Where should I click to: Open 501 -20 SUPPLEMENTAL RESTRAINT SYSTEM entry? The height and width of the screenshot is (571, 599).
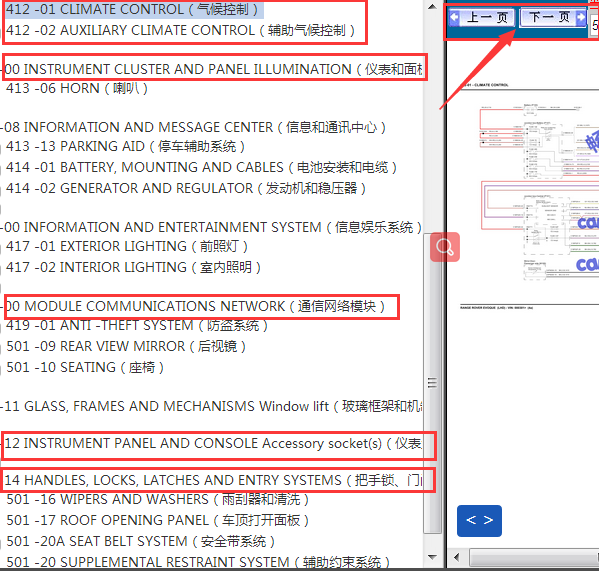[198, 562]
